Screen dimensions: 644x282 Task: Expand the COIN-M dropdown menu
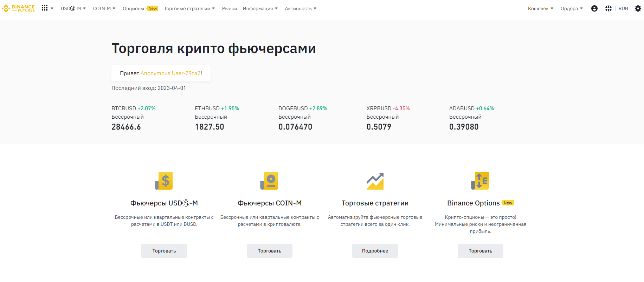pos(104,8)
